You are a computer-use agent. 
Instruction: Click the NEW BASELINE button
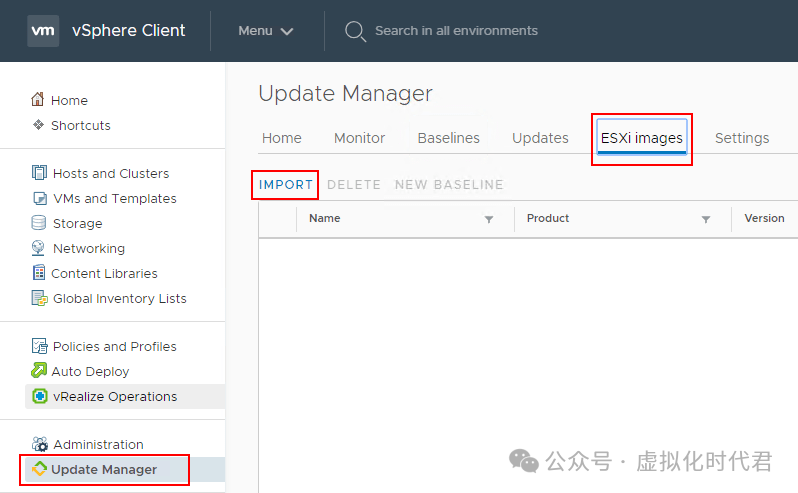coord(449,185)
